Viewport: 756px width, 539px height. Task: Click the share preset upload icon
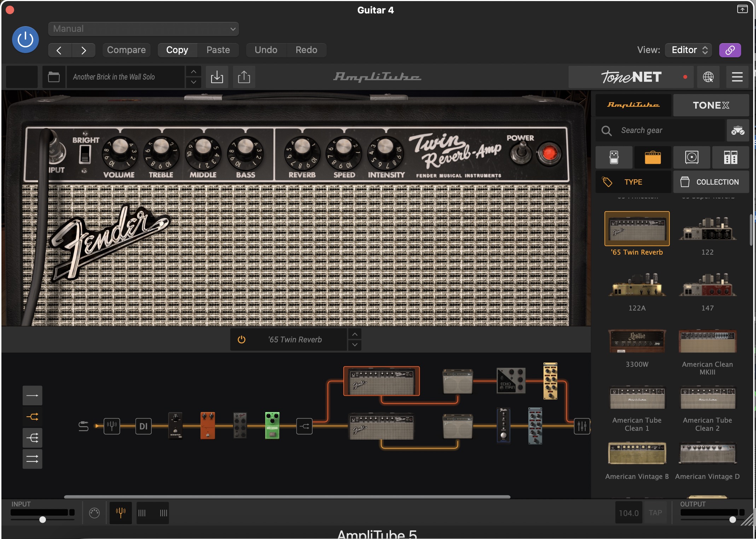[244, 77]
